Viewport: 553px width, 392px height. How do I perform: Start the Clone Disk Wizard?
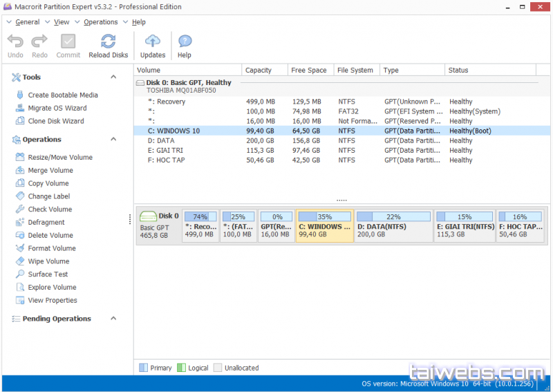[x=55, y=122]
